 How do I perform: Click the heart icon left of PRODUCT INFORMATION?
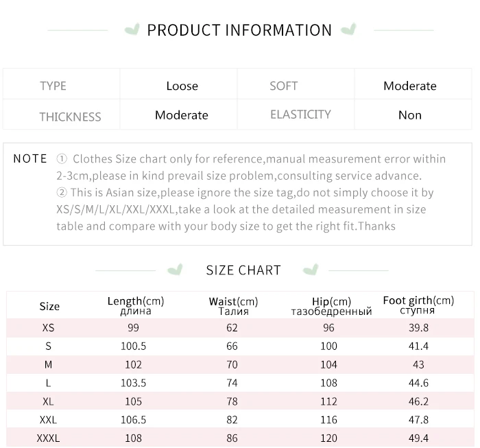coord(132,30)
